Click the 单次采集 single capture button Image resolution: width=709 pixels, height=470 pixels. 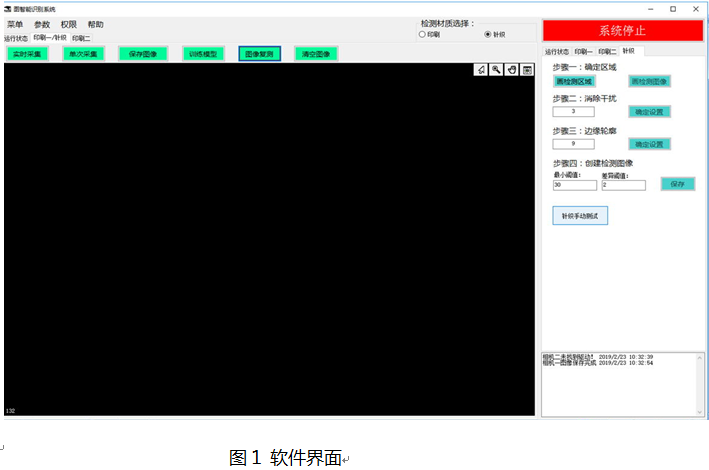(x=83, y=54)
